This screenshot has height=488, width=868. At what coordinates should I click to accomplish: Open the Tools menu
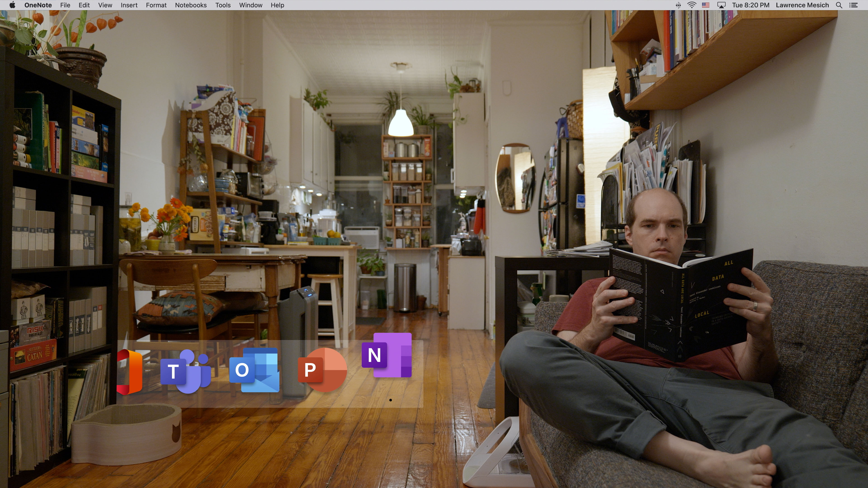pos(223,5)
